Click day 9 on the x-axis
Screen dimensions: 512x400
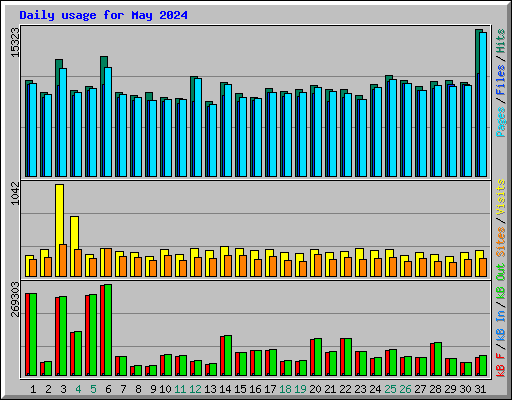(153, 389)
